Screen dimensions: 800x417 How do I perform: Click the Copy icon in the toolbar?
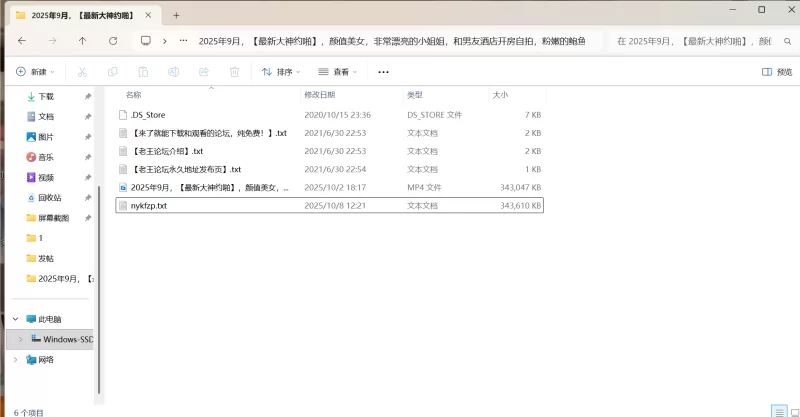click(x=113, y=72)
